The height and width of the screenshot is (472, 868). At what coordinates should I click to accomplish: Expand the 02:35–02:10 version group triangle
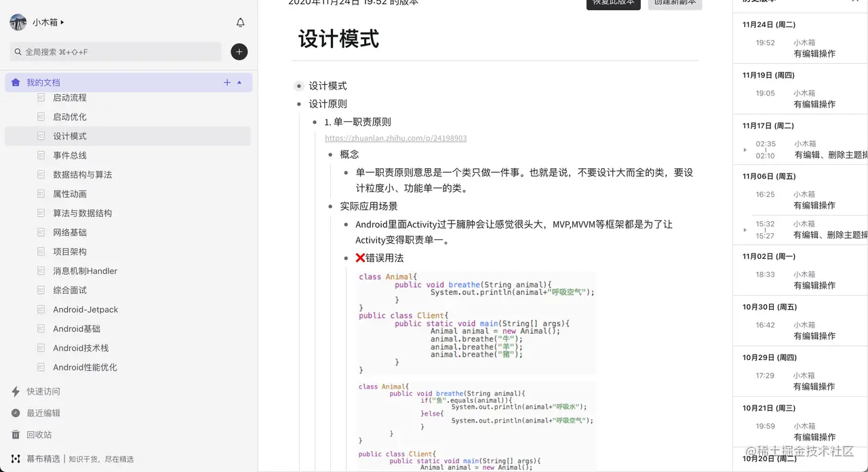pyautogui.click(x=745, y=150)
